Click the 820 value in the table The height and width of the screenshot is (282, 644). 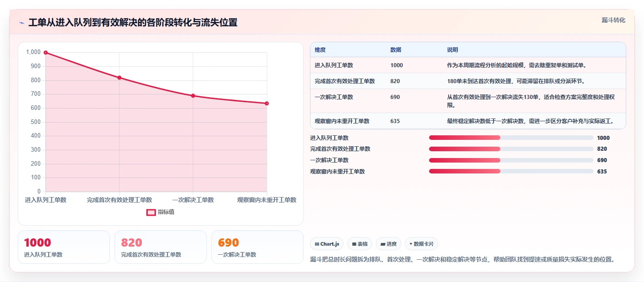pyautogui.click(x=395, y=81)
